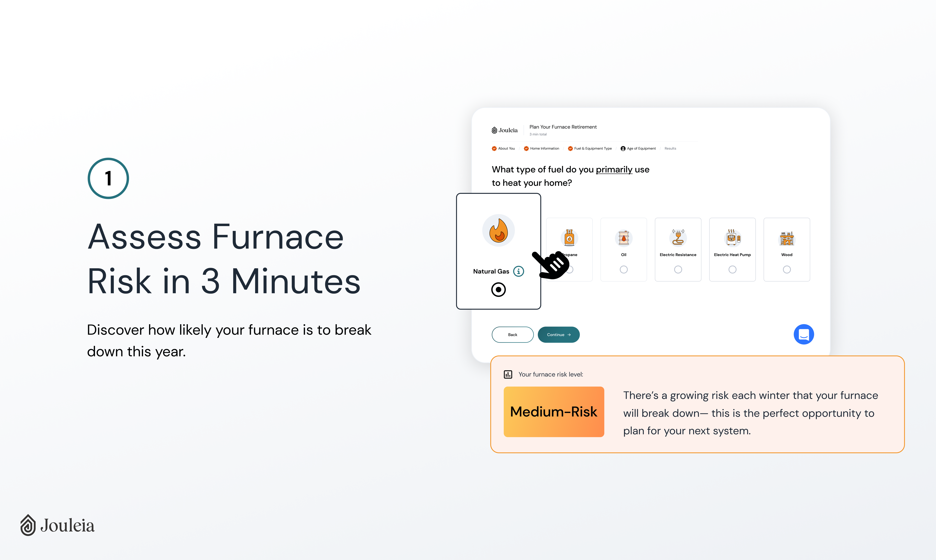Go to the Results step
The width and height of the screenshot is (936, 560).
coord(670,149)
